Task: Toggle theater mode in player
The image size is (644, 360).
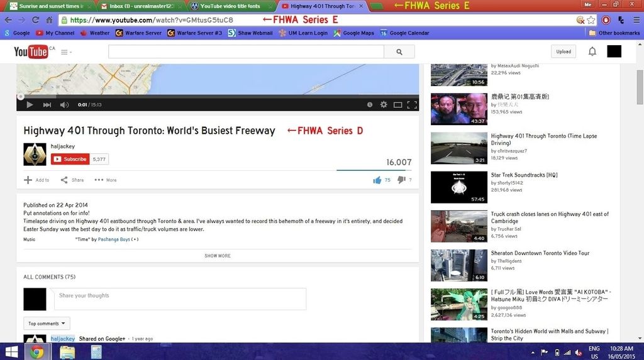Action: tap(397, 105)
